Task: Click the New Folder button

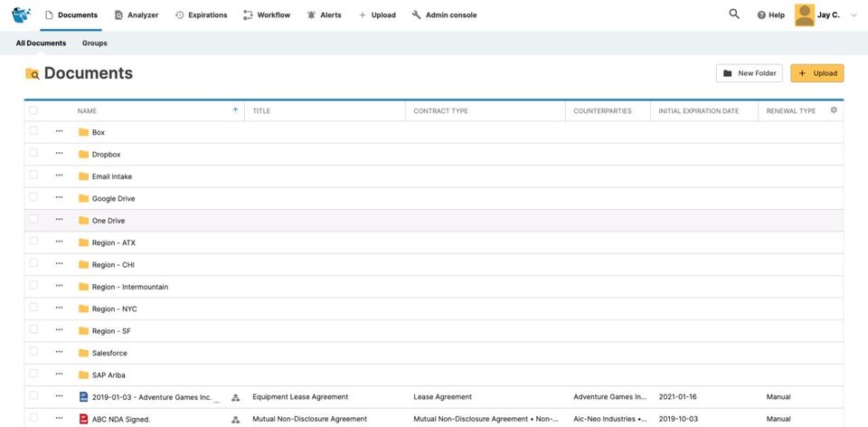Action: pos(749,73)
